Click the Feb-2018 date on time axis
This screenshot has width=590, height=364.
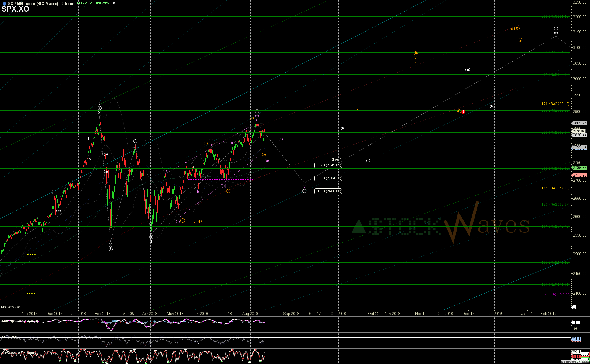[x=103, y=314]
